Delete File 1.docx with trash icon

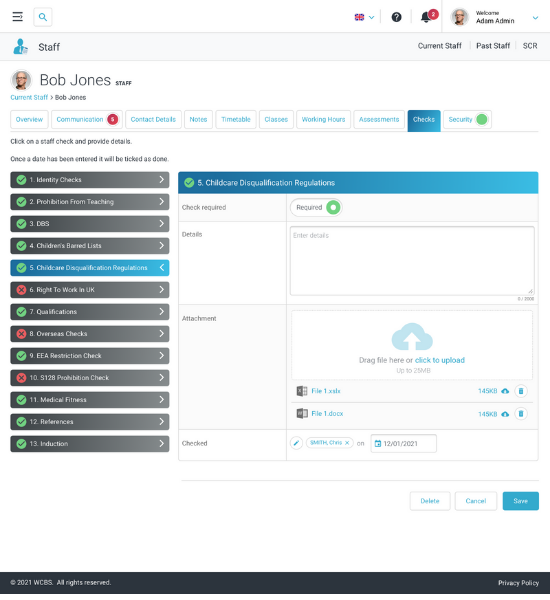point(521,414)
